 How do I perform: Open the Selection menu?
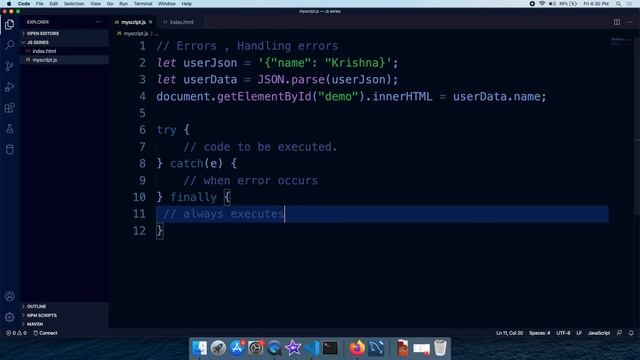74,4
